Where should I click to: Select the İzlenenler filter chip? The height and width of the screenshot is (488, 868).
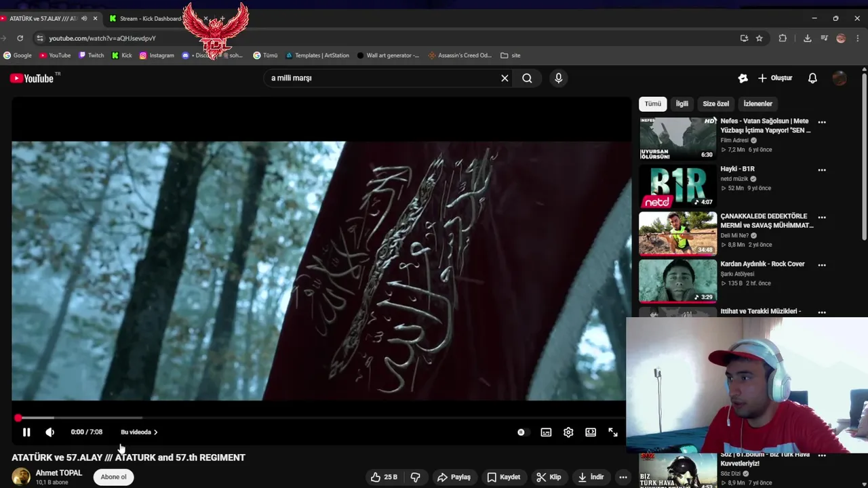tap(757, 104)
